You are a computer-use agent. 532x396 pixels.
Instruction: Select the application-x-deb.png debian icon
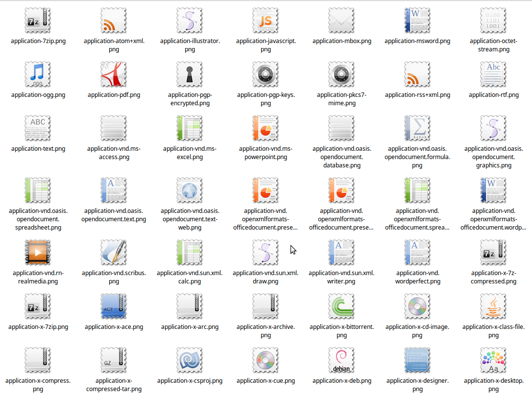(341, 360)
